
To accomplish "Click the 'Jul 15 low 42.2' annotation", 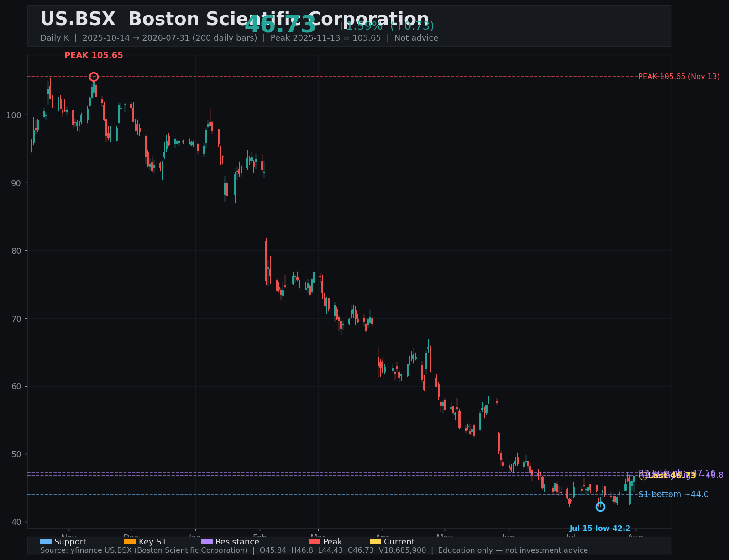I will click(600, 529).
